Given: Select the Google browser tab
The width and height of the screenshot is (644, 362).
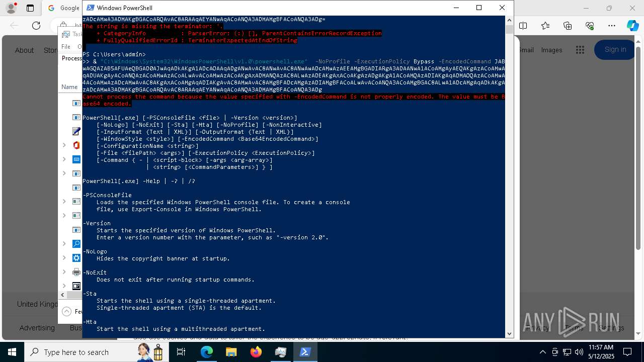Looking at the screenshot, I should pos(63,8).
